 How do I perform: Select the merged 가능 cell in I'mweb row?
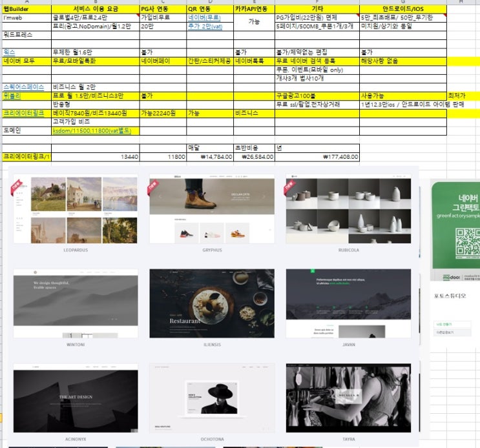pyautogui.click(x=254, y=22)
